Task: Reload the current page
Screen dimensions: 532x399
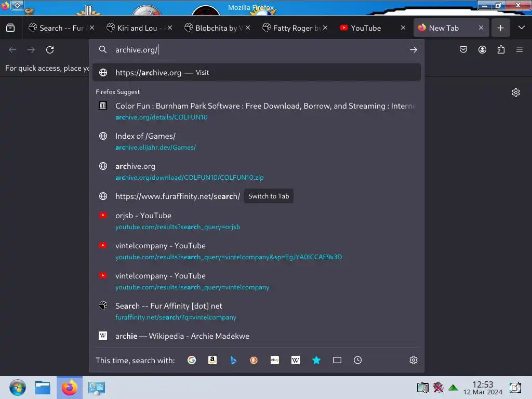Action: 50,50
